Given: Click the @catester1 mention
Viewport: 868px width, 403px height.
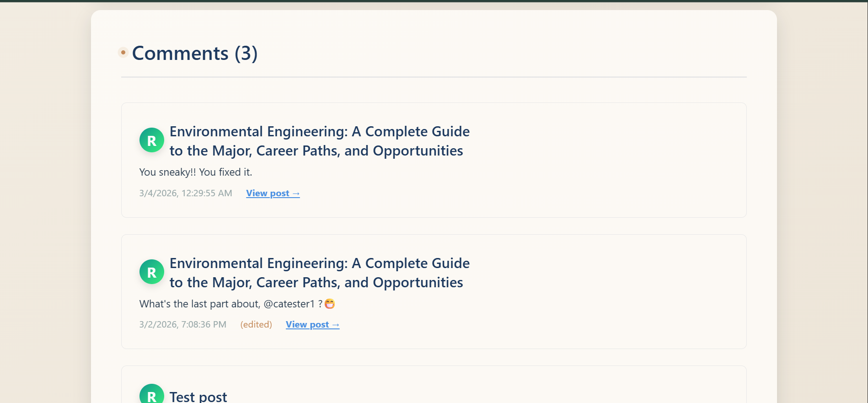Looking at the screenshot, I should [x=289, y=304].
